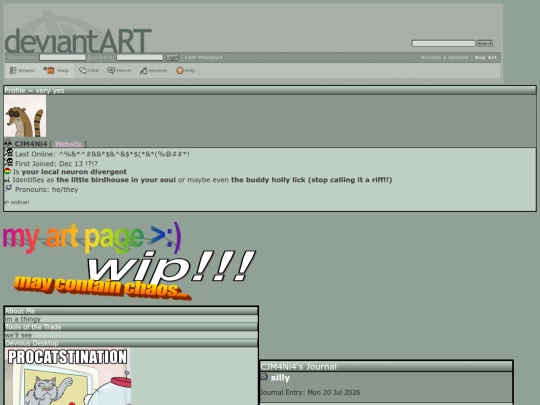Open the Help icon
Image resolution: width=540 pixels, height=405 pixels.
pyautogui.click(x=179, y=71)
